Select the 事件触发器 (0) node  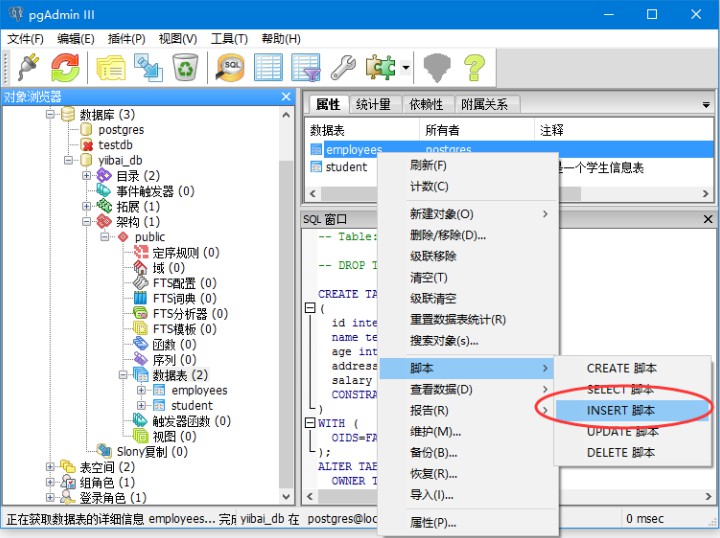(155, 191)
